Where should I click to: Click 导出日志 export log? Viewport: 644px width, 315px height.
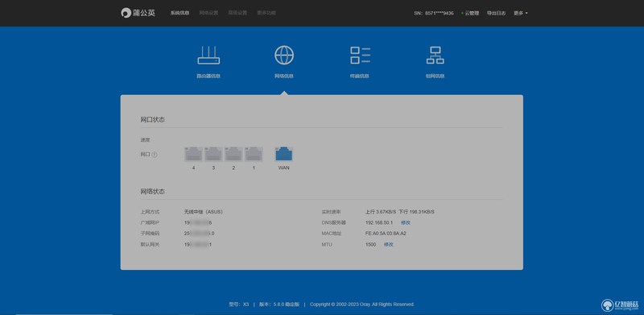pos(496,13)
